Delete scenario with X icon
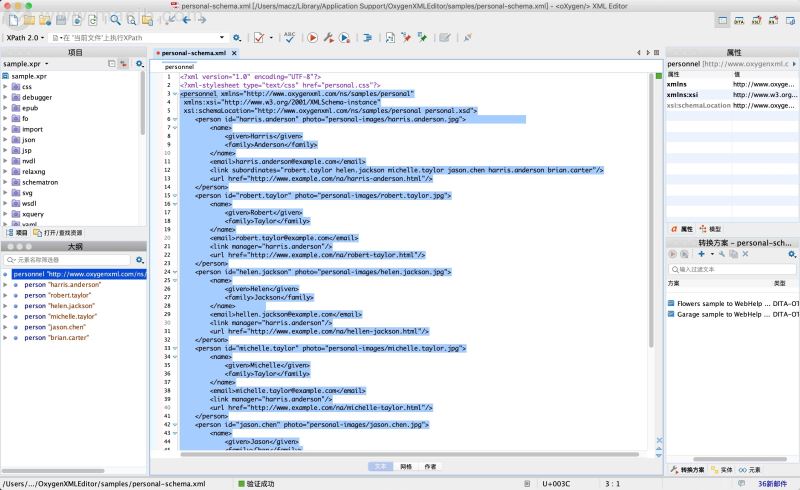800x490 pixels. pyautogui.click(x=745, y=254)
